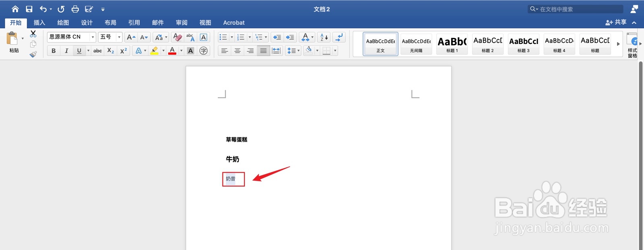The height and width of the screenshot is (250, 644).
Task: Activate the format painter brush
Action: [x=33, y=54]
